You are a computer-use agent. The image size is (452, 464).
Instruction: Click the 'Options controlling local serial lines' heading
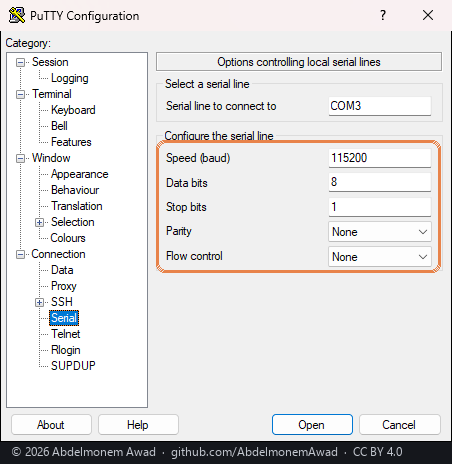299,62
